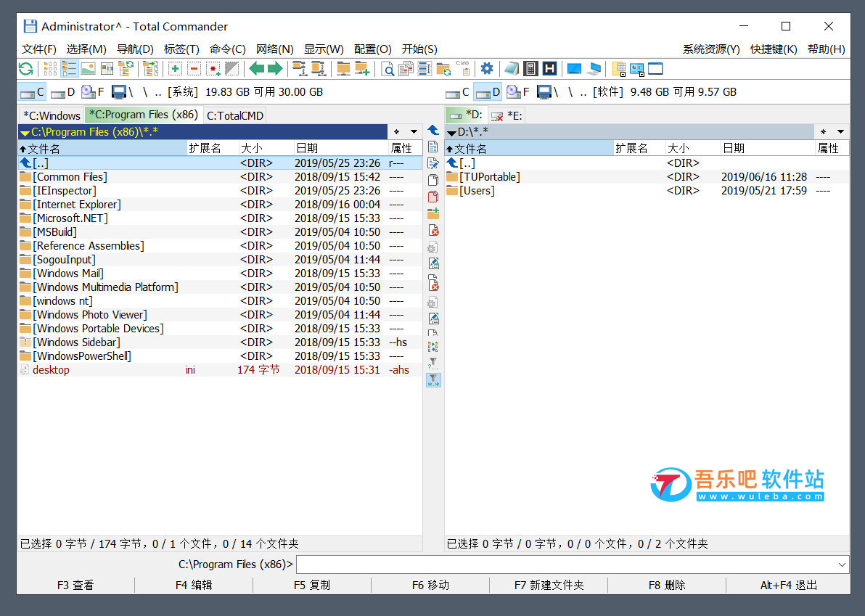The image size is (865, 616).
Task: Switch to the C:TotalCMD tab
Action: [x=235, y=116]
